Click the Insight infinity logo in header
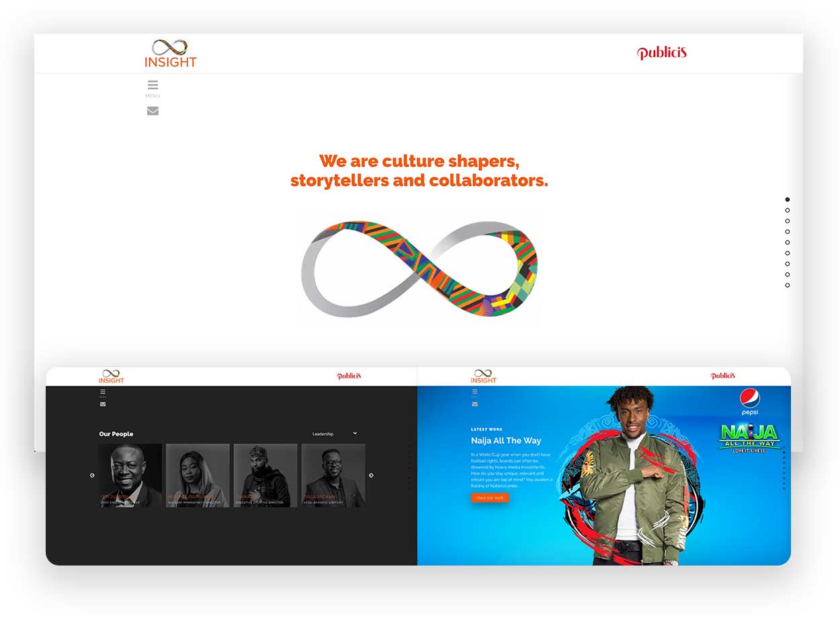This screenshot has height=622, width=840. tap(171, 53)
